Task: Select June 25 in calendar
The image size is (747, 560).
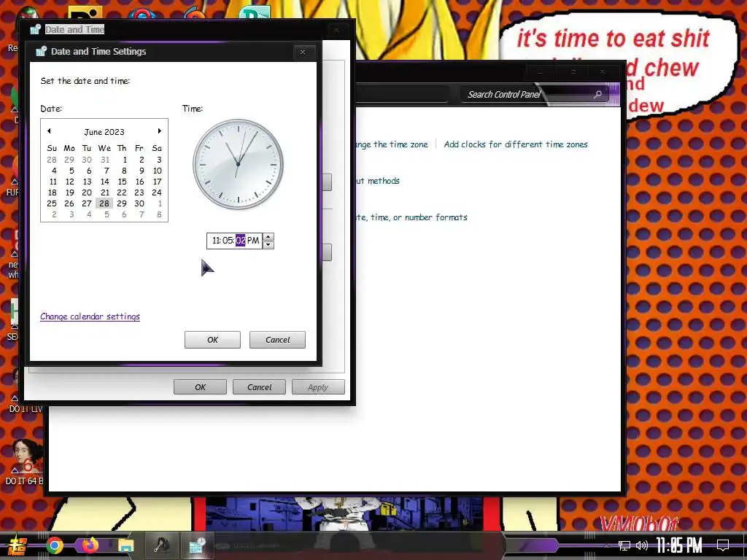Action: pos(52,203)
